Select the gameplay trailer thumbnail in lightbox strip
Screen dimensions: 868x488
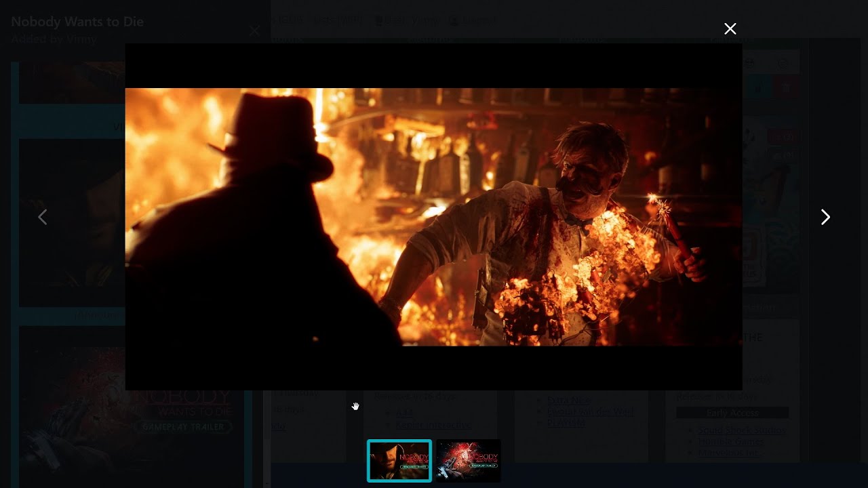coord(469,461)
